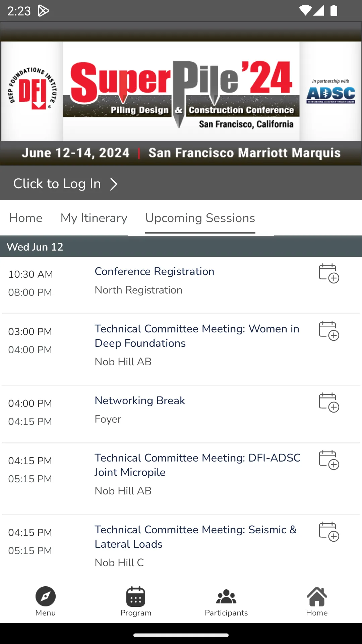Click to Log In

pos(57,184)
